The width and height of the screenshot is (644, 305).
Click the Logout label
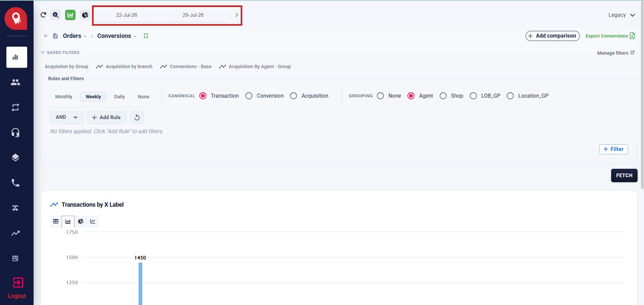pyautogui.click(x=17, y=296)
